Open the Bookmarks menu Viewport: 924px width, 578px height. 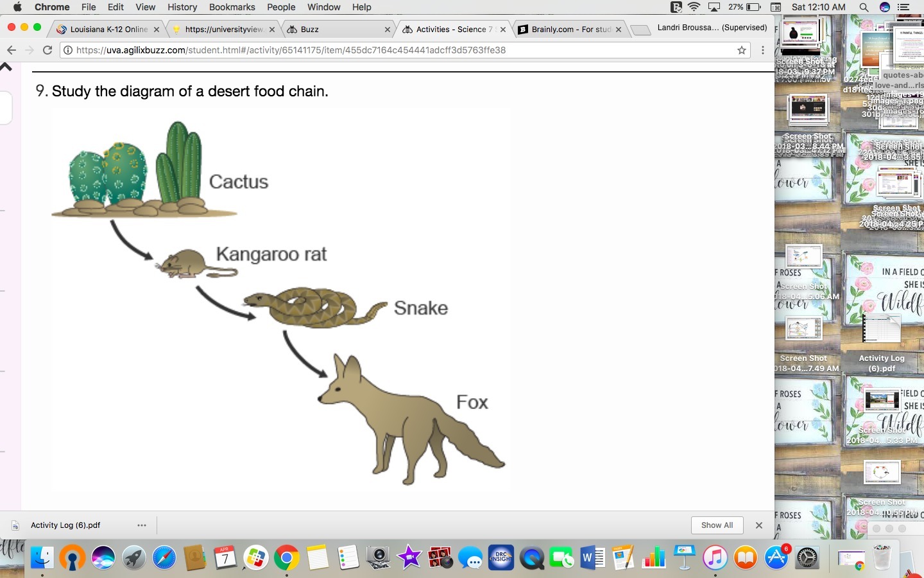click(232, 7)
